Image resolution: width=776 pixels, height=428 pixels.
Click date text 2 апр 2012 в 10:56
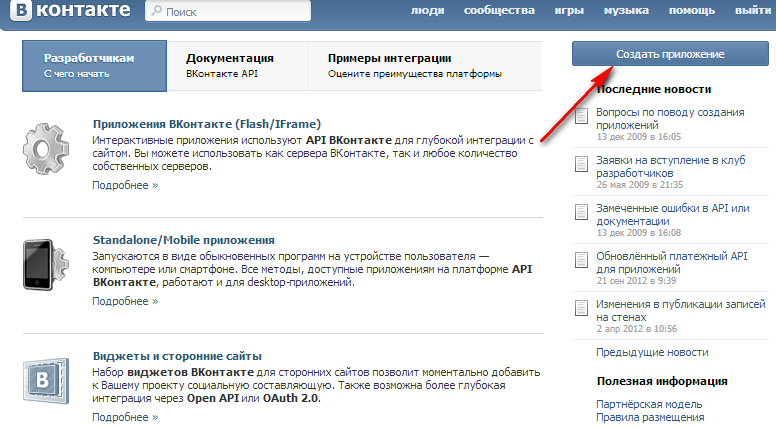click(x=637, y=329)
